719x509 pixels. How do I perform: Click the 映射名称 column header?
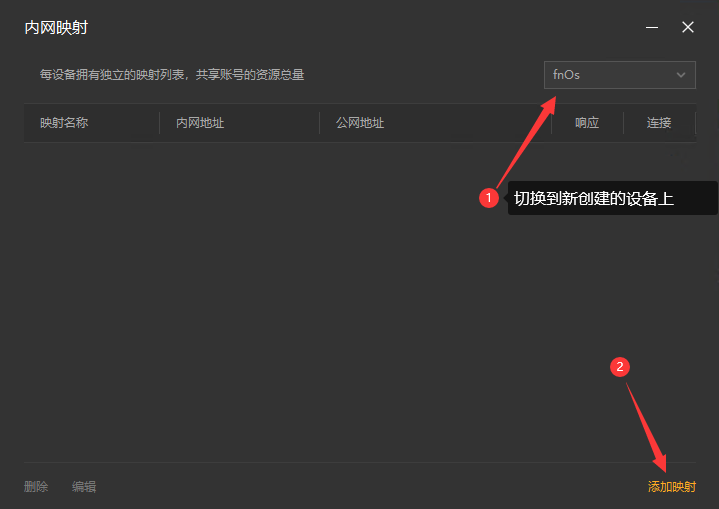tap(64, 123)
